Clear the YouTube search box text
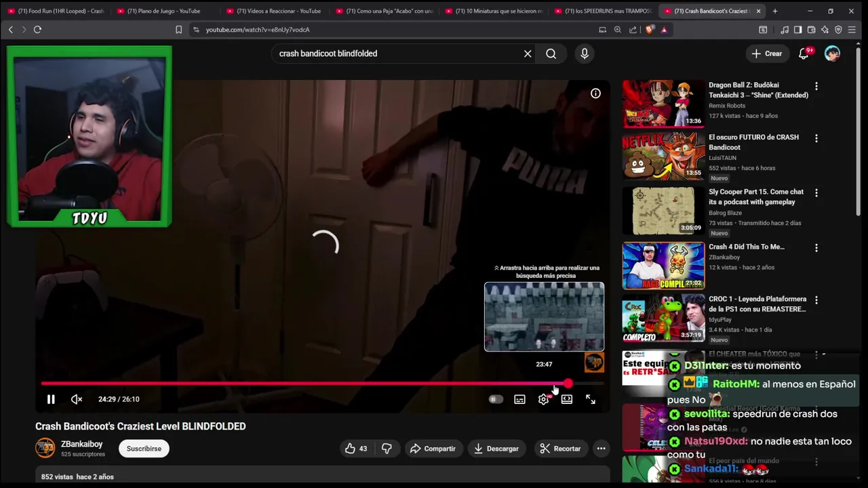The image size is (868, 488). click(x=528, y=54)
